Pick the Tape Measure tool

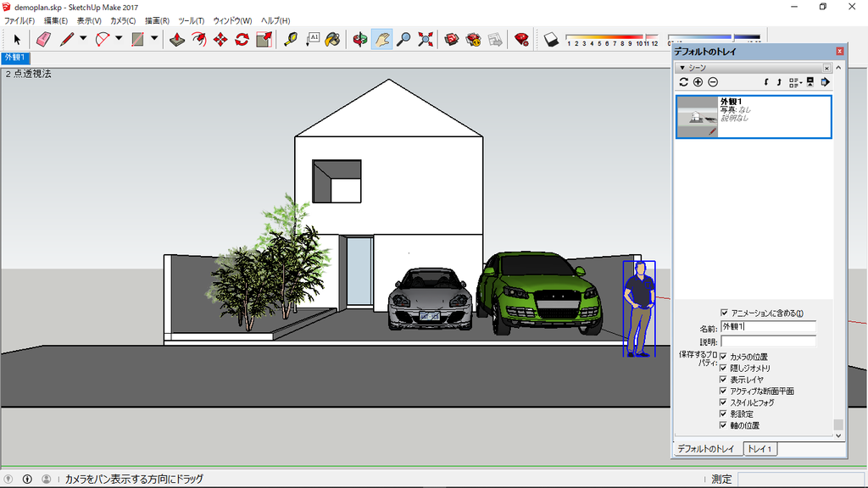click(291, 39)
